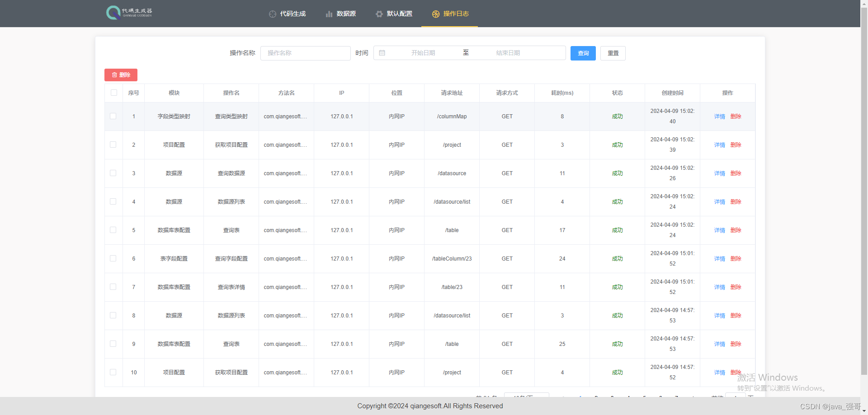Select the checkbox for row 7 查询表详情
The height and width of the screenshot is (415, 868).
point(113,287)
